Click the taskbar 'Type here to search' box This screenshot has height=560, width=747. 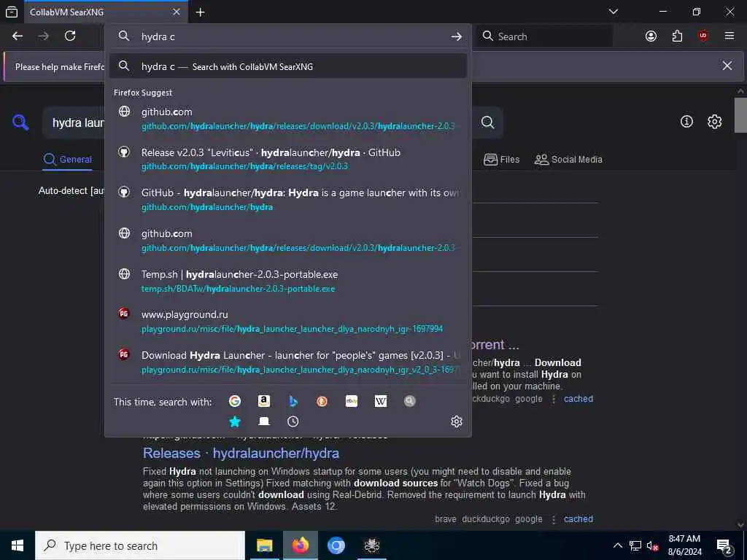140,545
